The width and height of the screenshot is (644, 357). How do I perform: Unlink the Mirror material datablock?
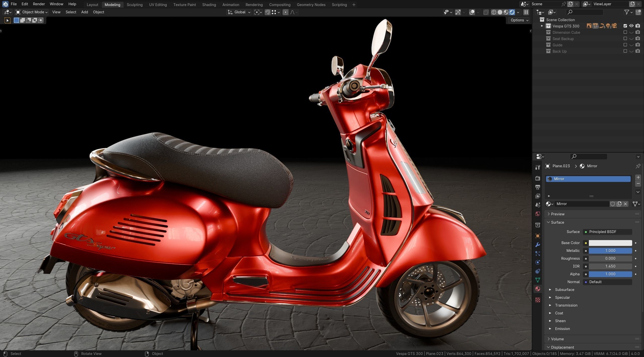pos(626,204)
